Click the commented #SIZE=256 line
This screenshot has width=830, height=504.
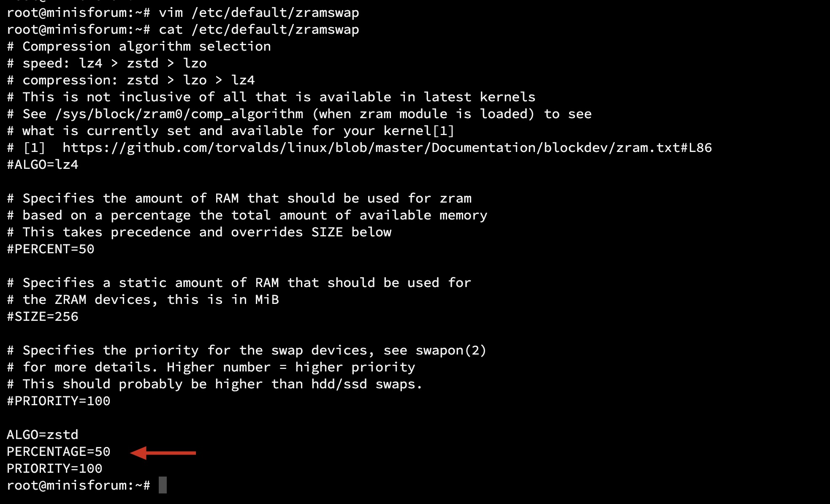(43, 316)
